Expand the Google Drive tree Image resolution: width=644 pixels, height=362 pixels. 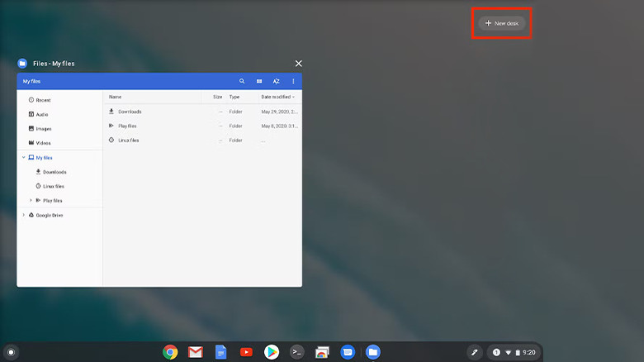point(23,215)
